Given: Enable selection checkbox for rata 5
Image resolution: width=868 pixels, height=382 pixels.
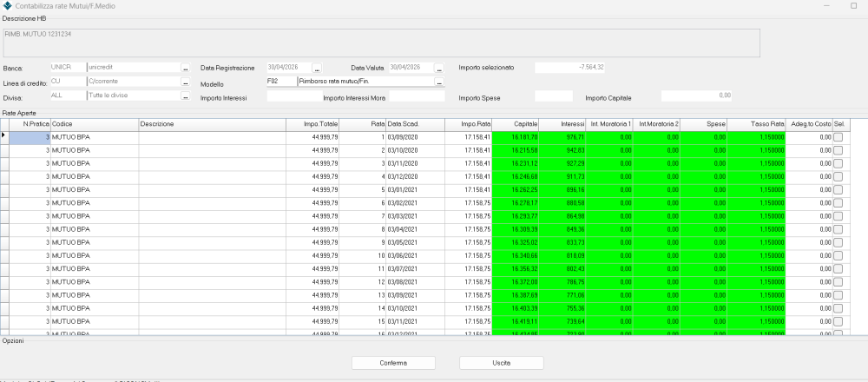Looking at the screenshot, I should click(x=838, y=190).
